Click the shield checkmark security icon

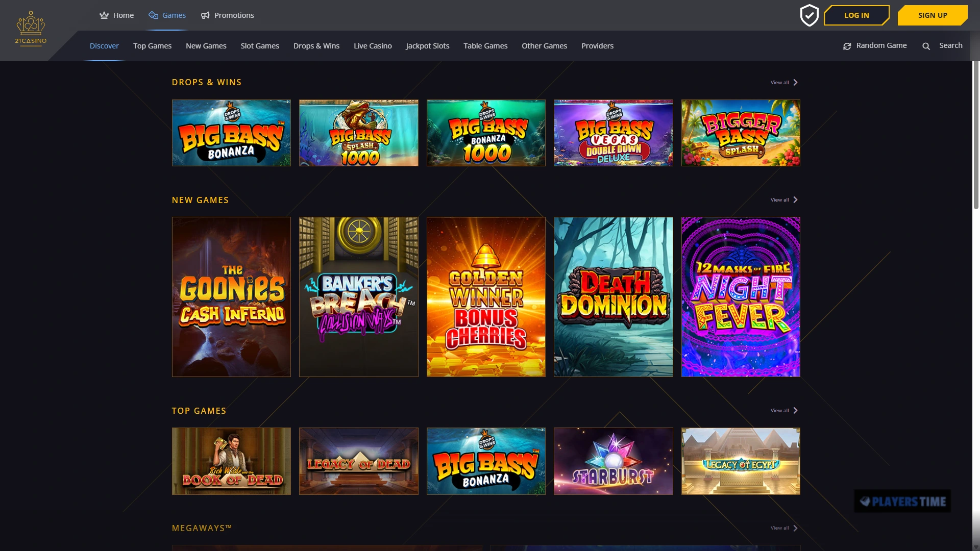[x=809, y=15]
